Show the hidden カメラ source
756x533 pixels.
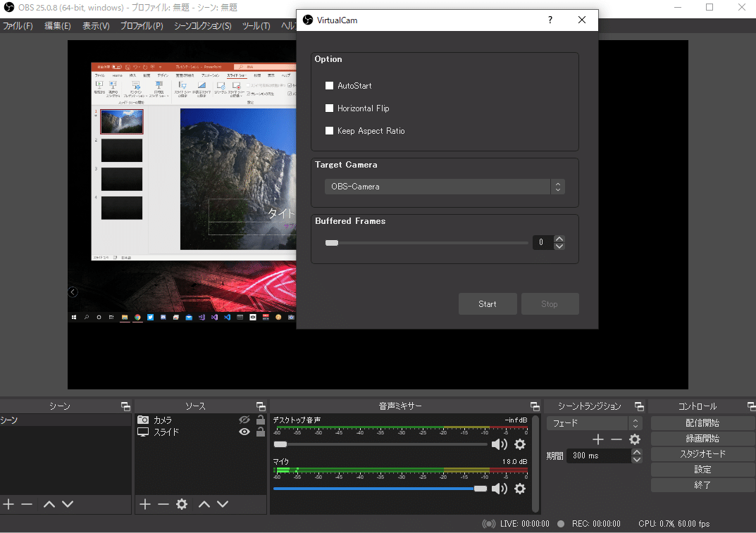tap(244, 420)
